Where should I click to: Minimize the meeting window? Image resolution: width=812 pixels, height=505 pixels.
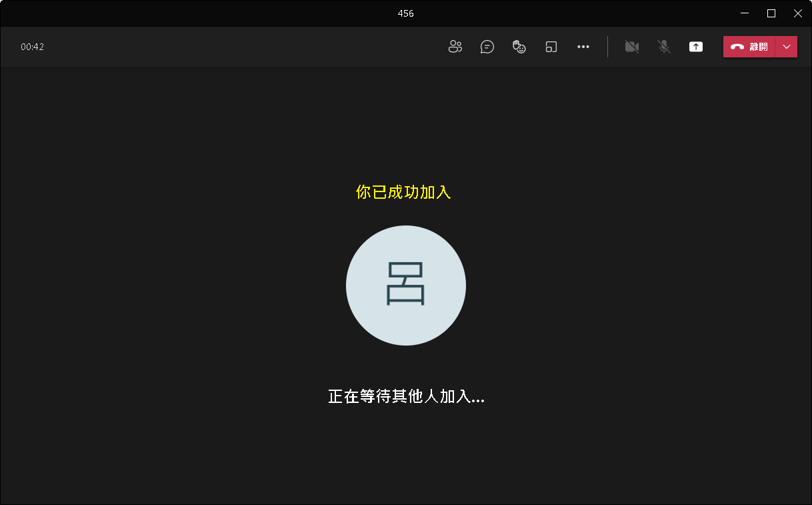pyautogui.click(x=745, y=13)
